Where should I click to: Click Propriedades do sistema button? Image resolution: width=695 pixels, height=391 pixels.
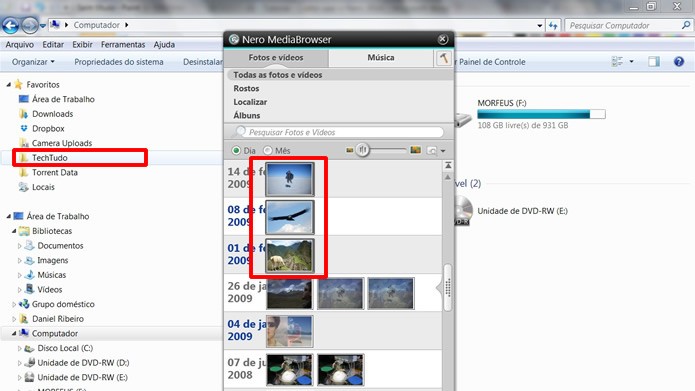tap(119, 62)
